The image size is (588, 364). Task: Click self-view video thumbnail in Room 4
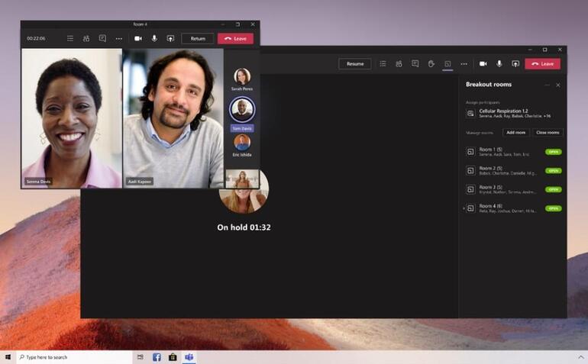tap(242, 179)
